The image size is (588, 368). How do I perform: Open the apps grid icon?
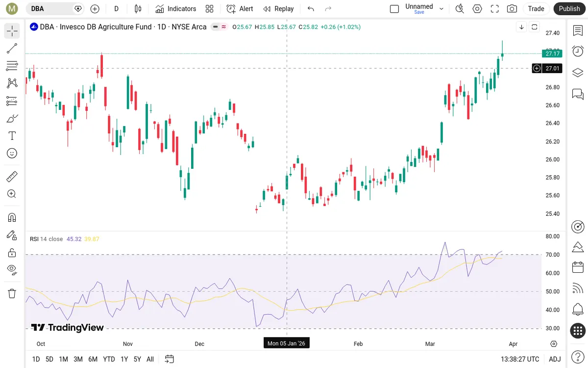pyautogui.click(x=578, y=331)
